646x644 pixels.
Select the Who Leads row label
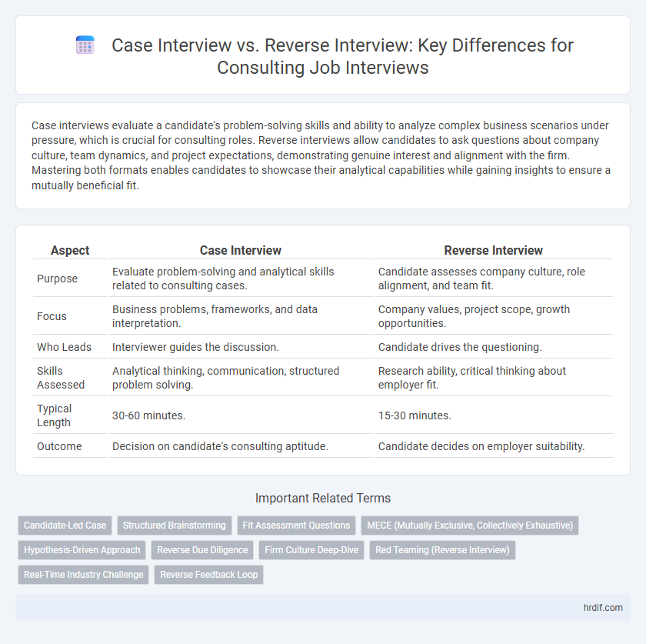(65, 347)
